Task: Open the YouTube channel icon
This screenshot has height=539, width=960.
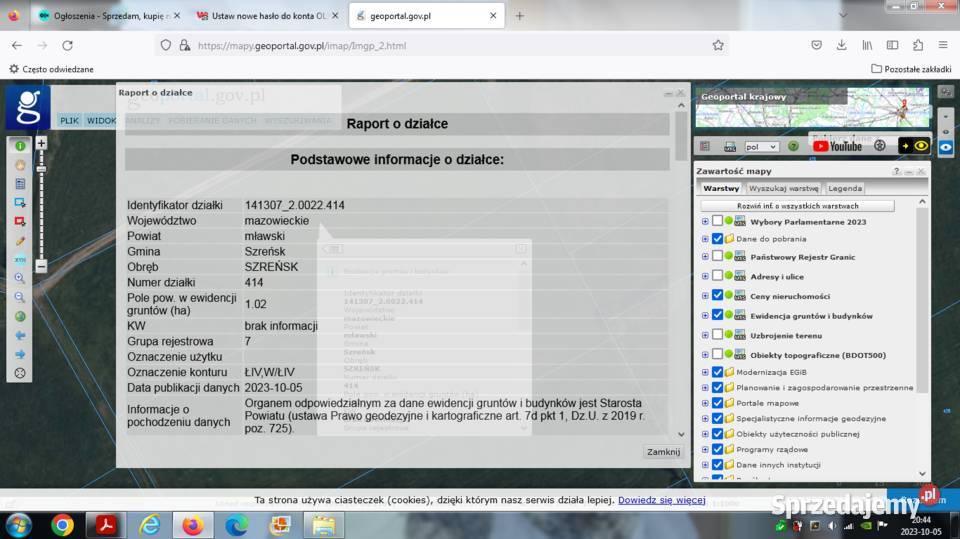Action: coord(837,146)
